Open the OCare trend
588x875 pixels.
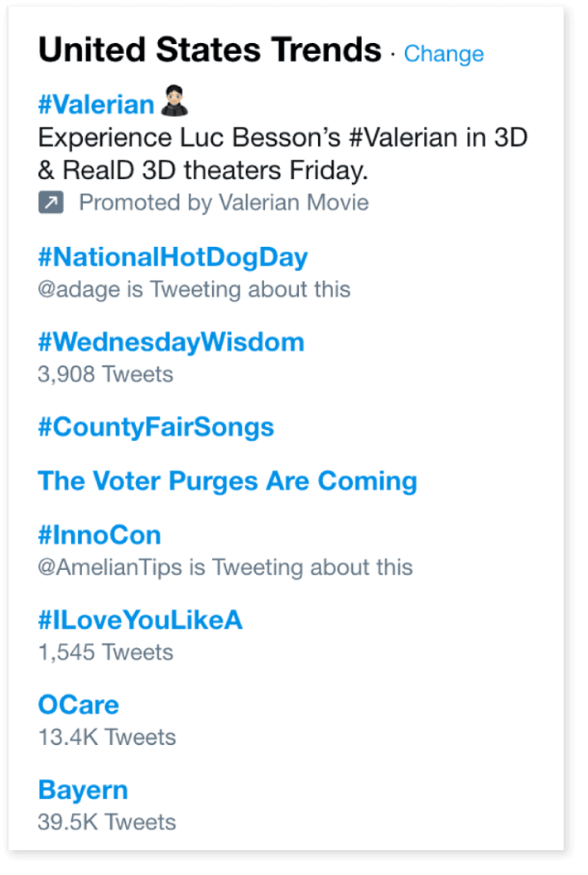[79, 705]
